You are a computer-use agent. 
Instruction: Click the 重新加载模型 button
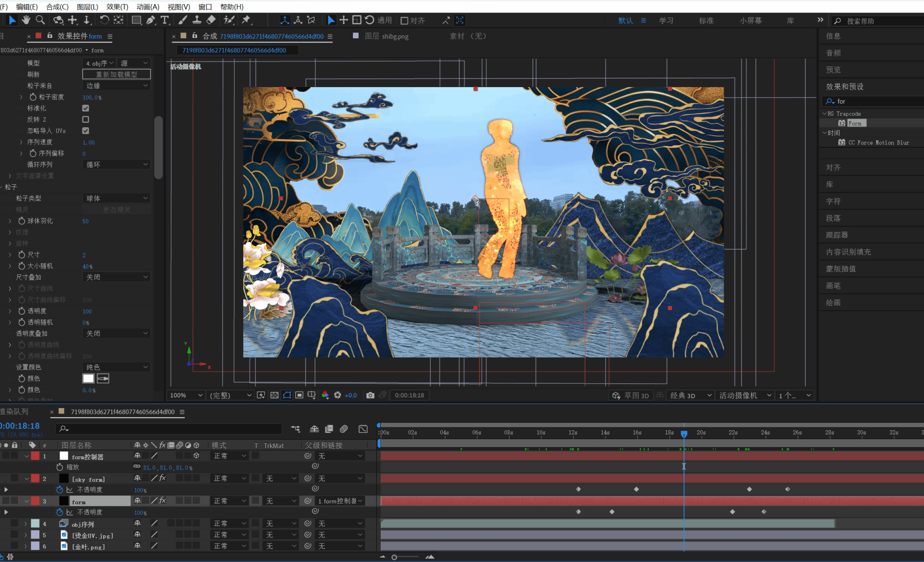pyautogui.click(x=116, y=74)
